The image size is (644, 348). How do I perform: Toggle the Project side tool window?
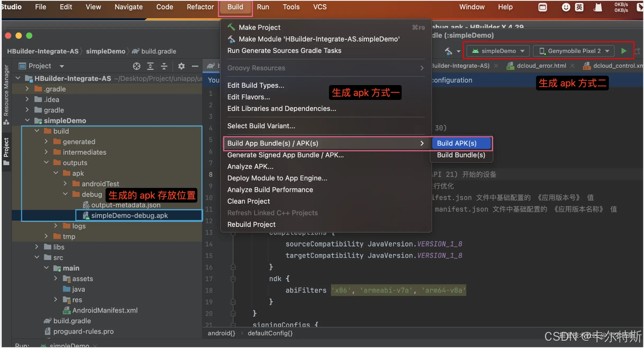(6, 152)
